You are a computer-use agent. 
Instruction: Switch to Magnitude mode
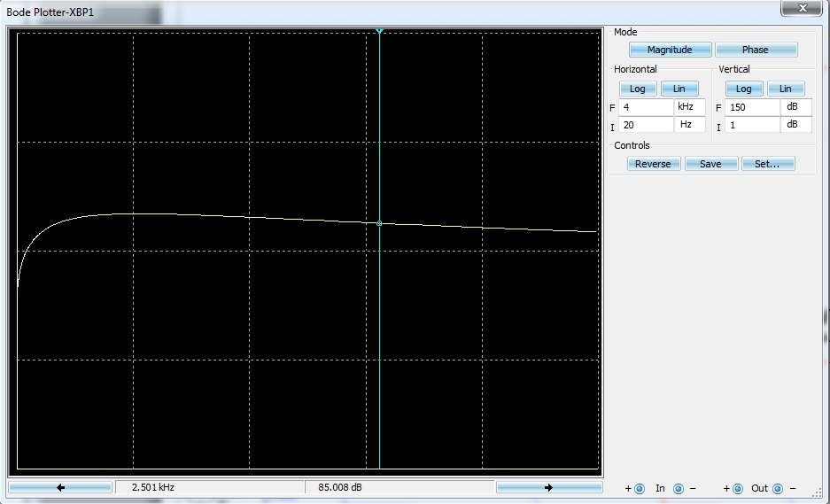click(669, 50)
